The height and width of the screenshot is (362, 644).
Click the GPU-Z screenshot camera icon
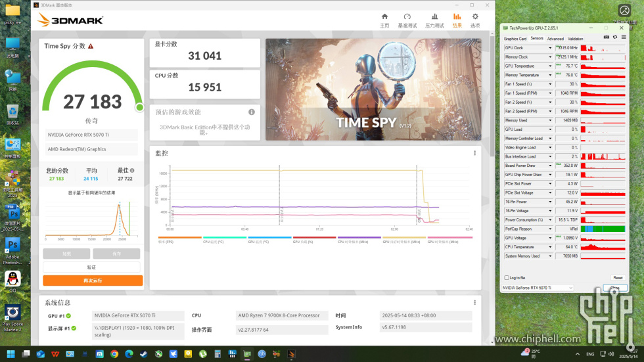(x=606, y=37)
